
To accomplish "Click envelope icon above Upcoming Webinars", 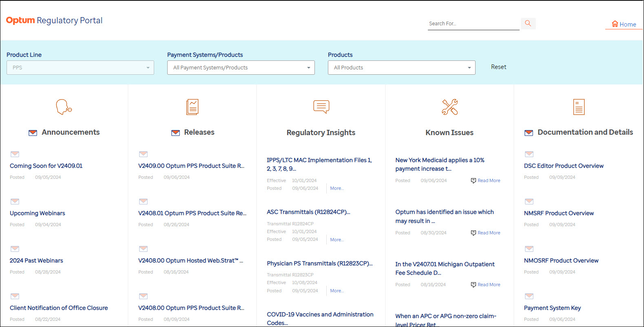I will (15, 201).
